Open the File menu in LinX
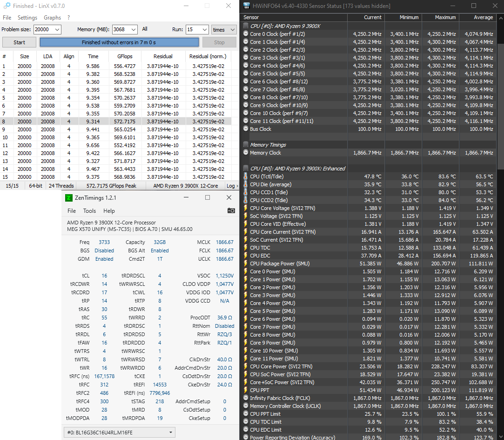This screenshot has width=504, height=440. (7, 18)
